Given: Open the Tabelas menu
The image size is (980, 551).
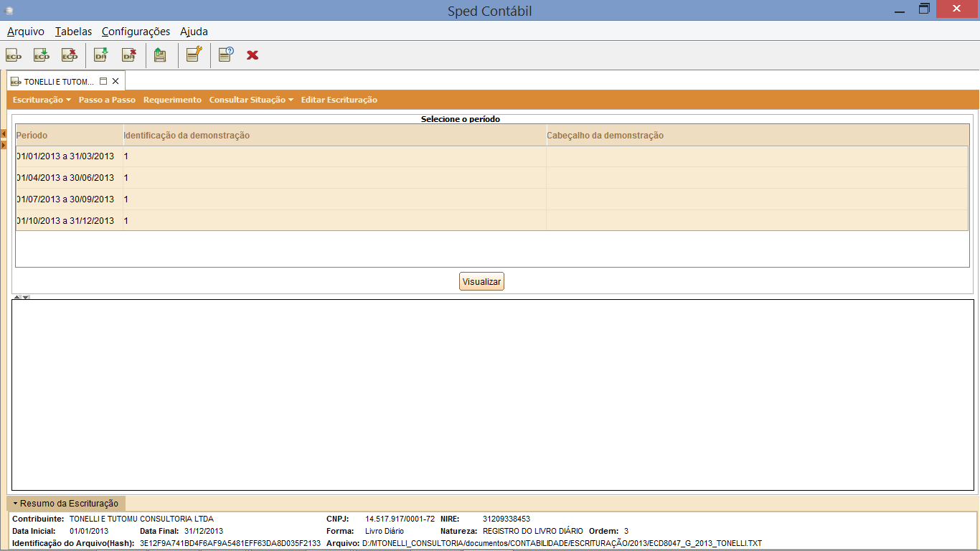Looking at the screenshot, I should pos(73,32).
